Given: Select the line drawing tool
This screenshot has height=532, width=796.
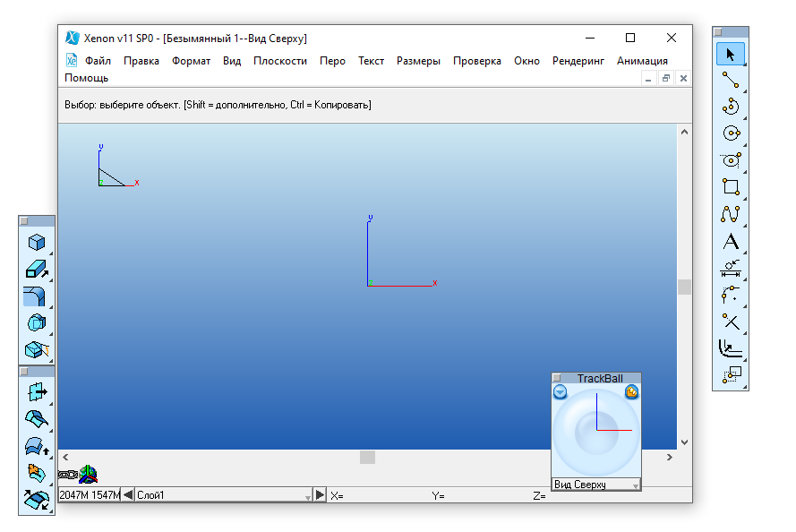Looking at the screenshot, I should pyautogui.click(x=731, y=81).
